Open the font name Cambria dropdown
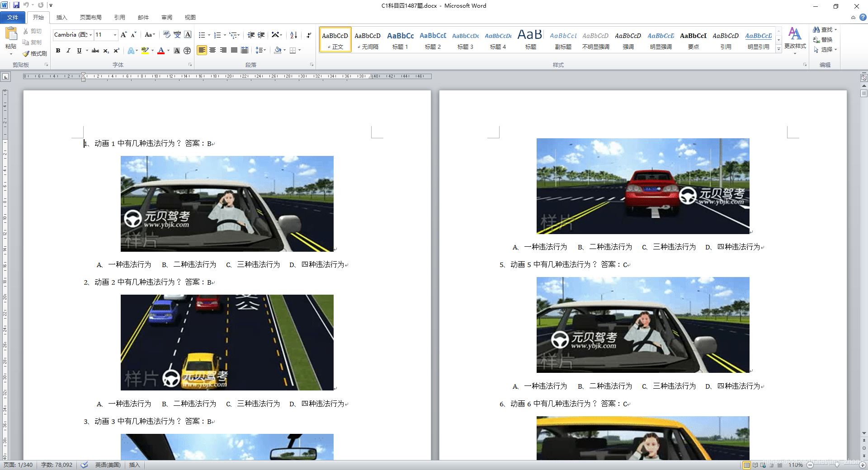Viewport: 868px width, 470px height. pyautogui.click(x=90, y=35)
